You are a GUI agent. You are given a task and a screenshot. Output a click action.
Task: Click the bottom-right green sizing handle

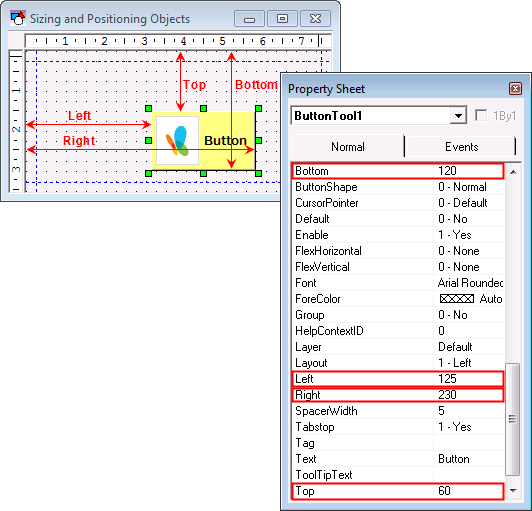258,173
